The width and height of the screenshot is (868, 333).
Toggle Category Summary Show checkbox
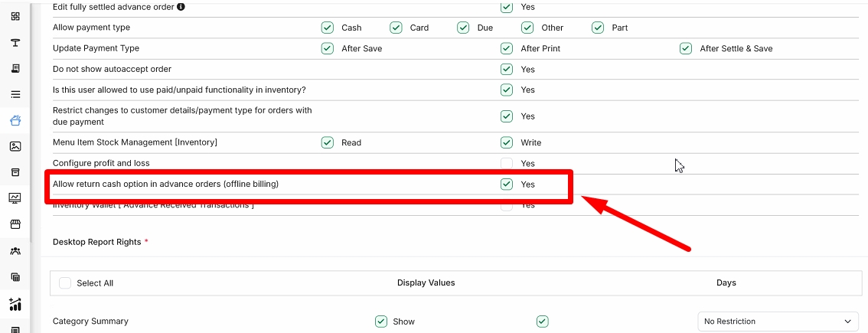click(x=381, y=322)
